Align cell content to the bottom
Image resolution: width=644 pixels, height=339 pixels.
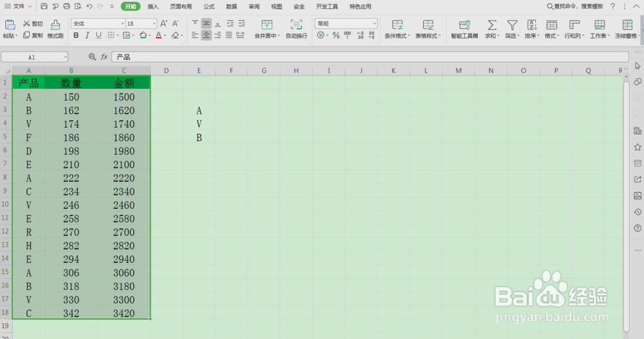218,24
